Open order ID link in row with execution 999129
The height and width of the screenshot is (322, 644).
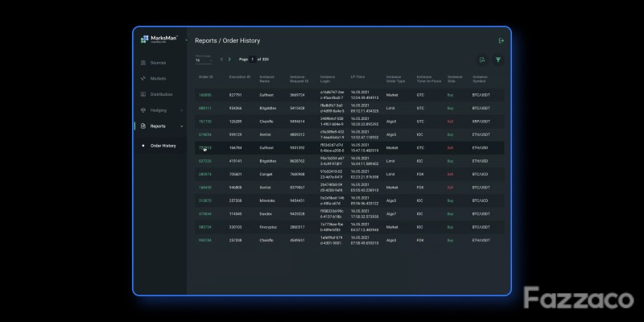pyautogui.click(x=205, y=134)
